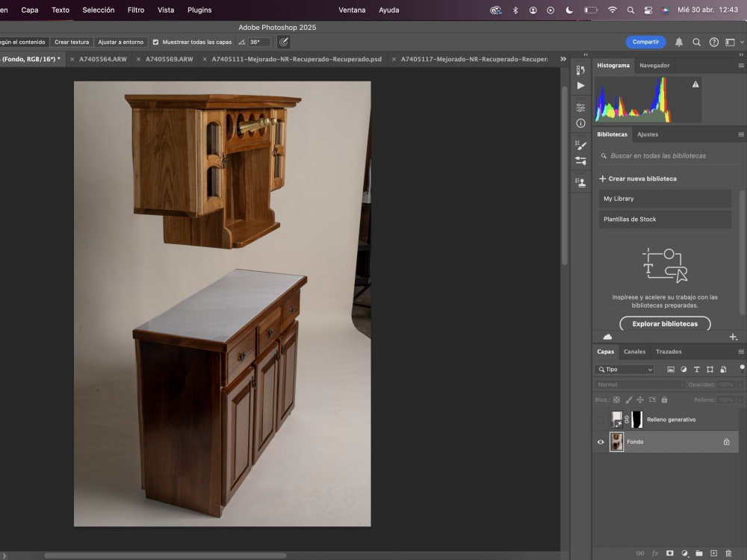Open the workspace switcher dropdown arrow
This screenshot has height=560, width=747.
point(741,42)
